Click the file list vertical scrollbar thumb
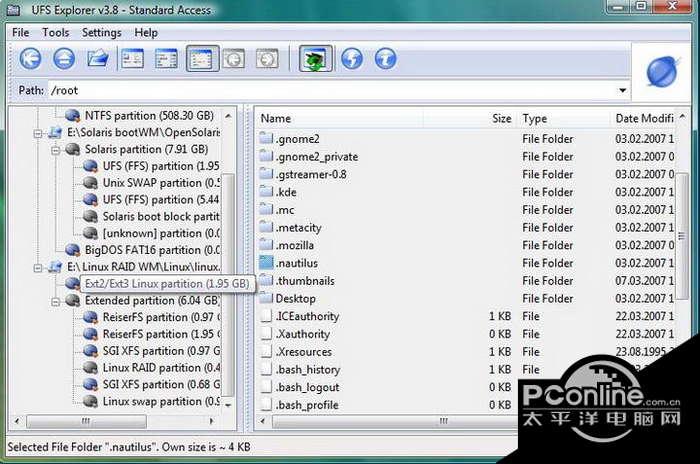The width and height of the screenshot is (700, 464). [682, 237]
